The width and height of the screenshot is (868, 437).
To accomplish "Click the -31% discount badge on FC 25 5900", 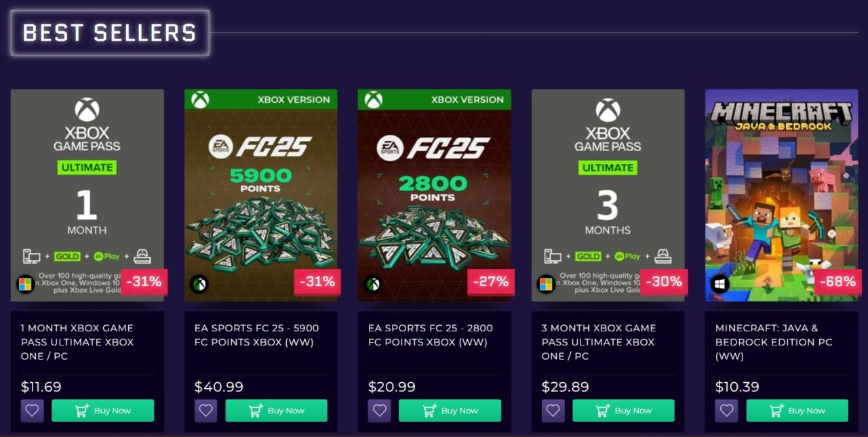I will coord(317,283).
